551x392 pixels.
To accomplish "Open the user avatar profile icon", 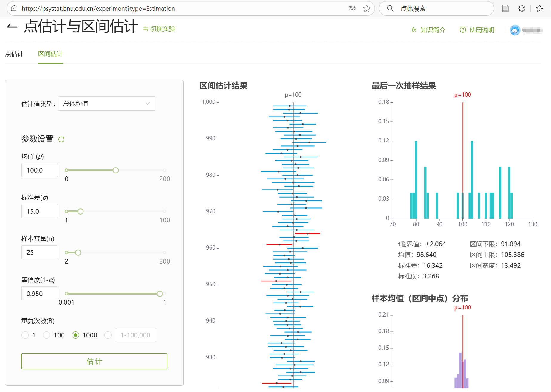I will coord(515,30).
